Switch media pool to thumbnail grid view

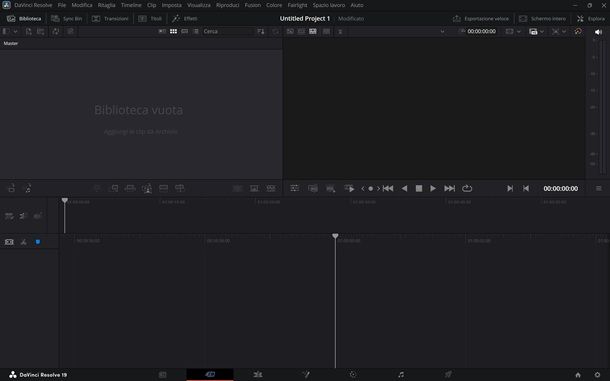(174, 32)
